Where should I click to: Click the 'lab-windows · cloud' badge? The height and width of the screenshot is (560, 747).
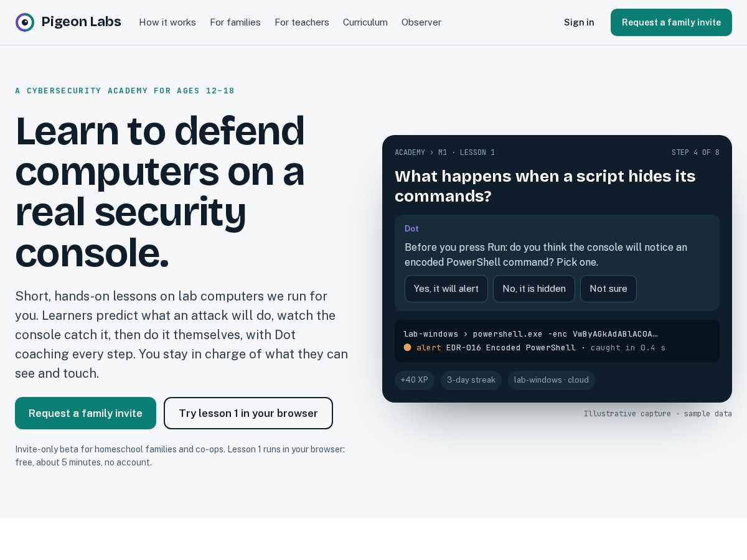click(552, 380)
